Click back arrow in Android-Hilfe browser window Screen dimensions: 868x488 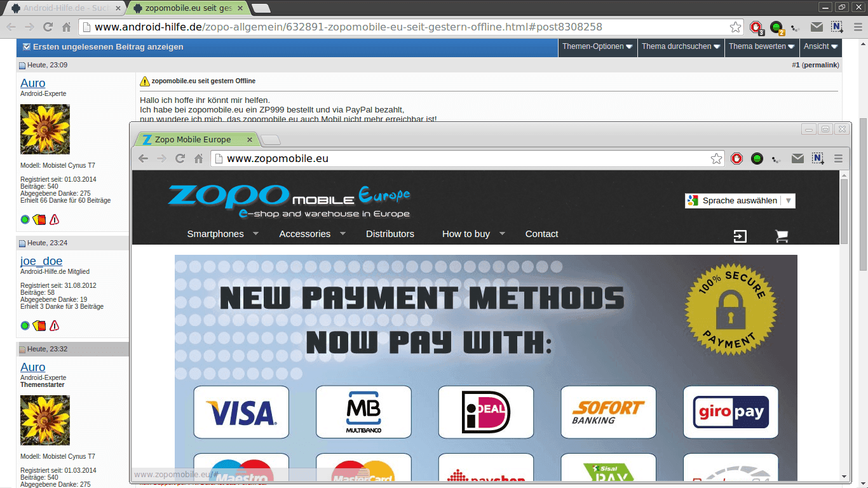11,27
